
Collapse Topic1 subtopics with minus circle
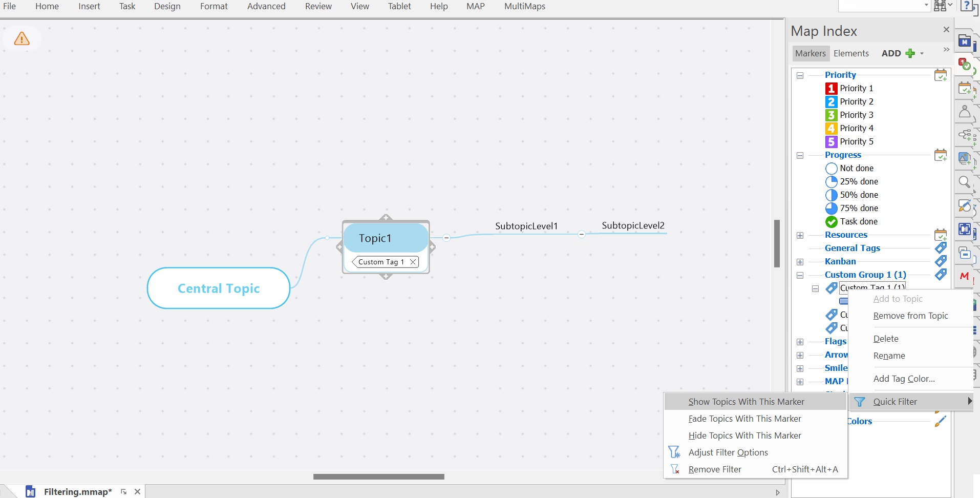pyautogui.click(x=446, y=238)
